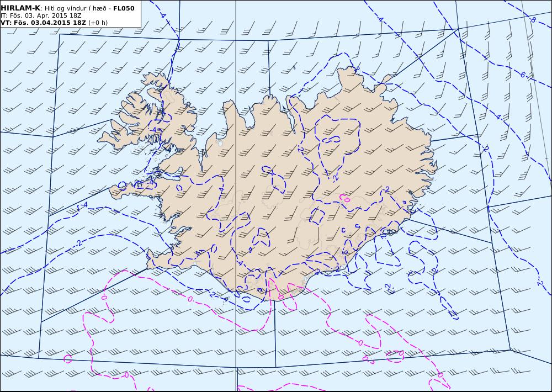Click the -6 isotherm contour label
The image size is (552, 392).
pos(523,75)
